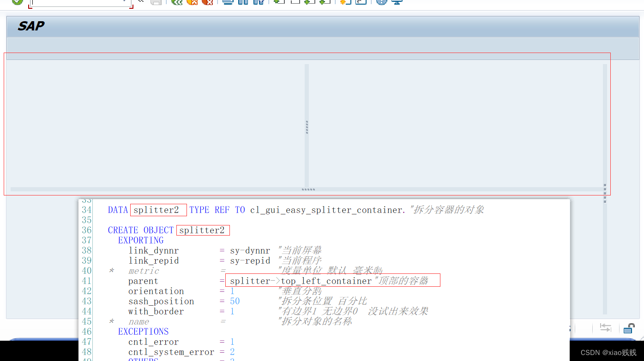Image resolution: width=644 pixels, height=361 pixels.
Task: Click the 'link_repid' parameter name
Action: (154, 260)
